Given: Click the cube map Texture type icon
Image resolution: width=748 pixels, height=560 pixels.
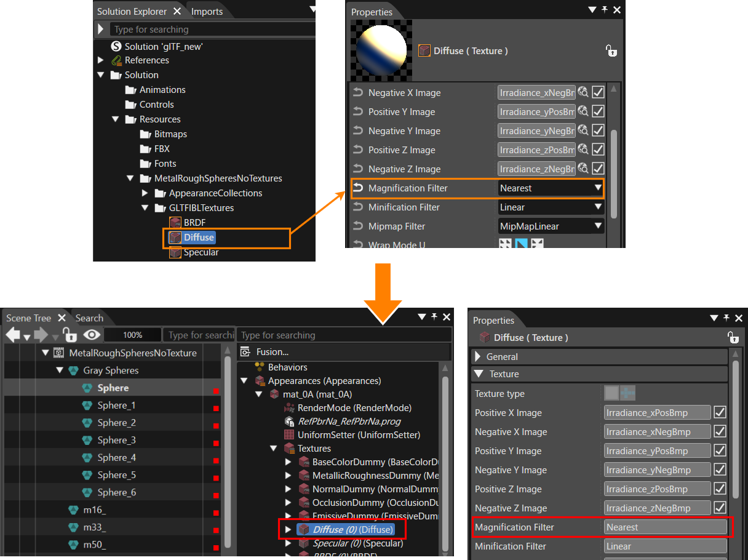Looking at the screenshot, I should [x=627, y=393].
